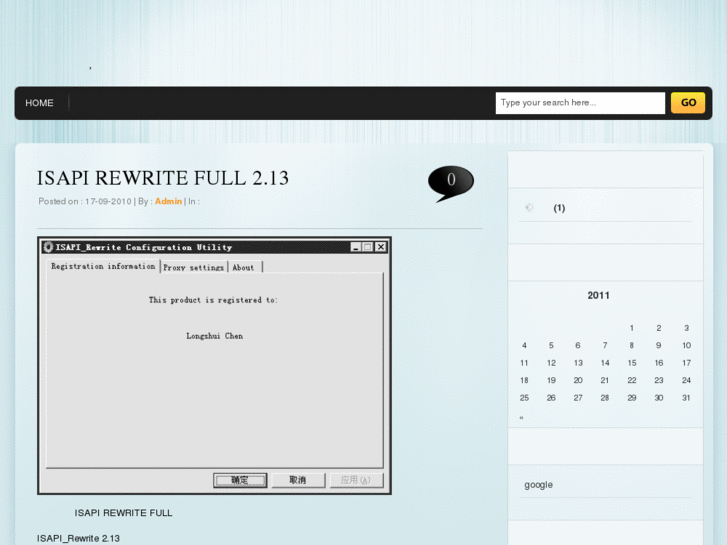
Task: Click the maximize box in the dialog image
Action: (x=368, y=247)
